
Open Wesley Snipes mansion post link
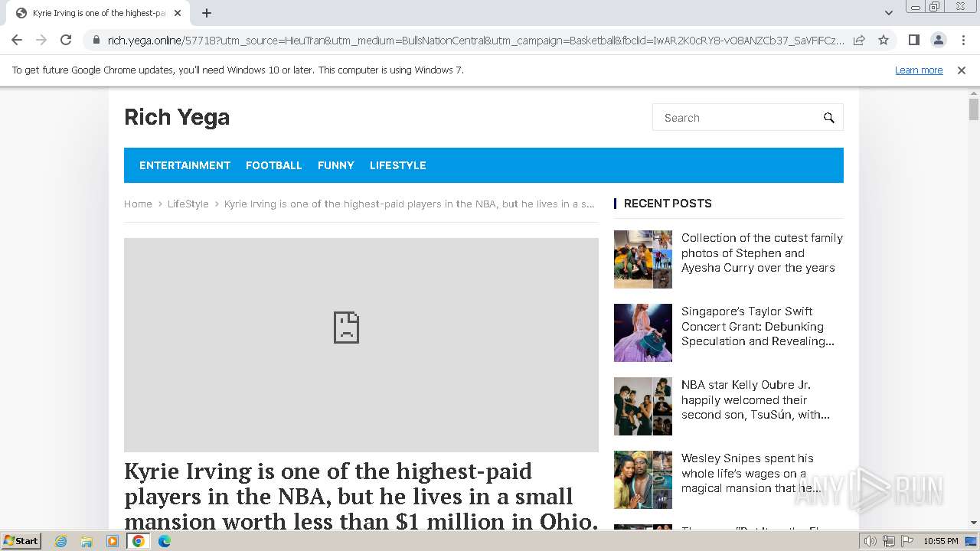coord(752,473)
